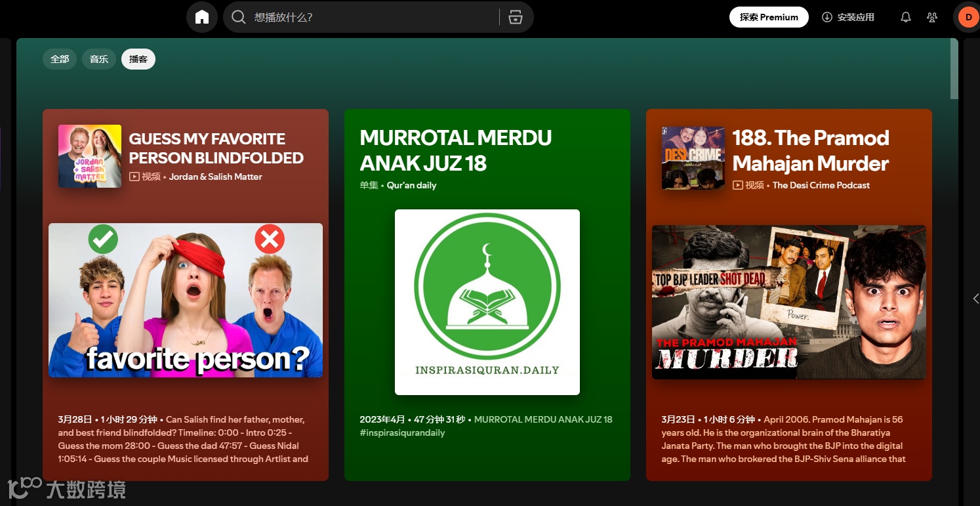Click the INSPIRASIQURAN.DAILY cover image
This screenshot has height=506, width=980.
pos(487,302)
